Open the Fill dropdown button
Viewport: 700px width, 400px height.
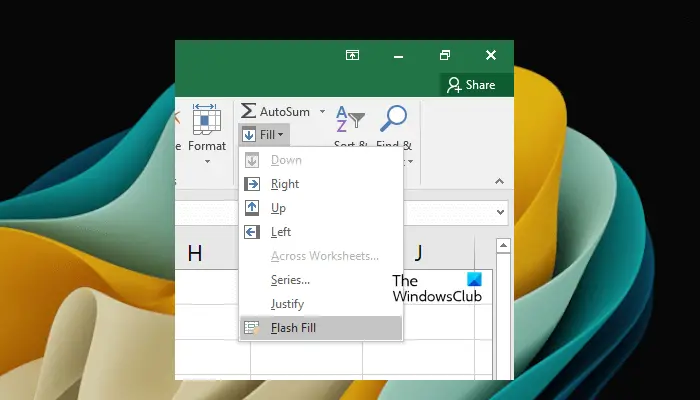[x=264, y=134]
